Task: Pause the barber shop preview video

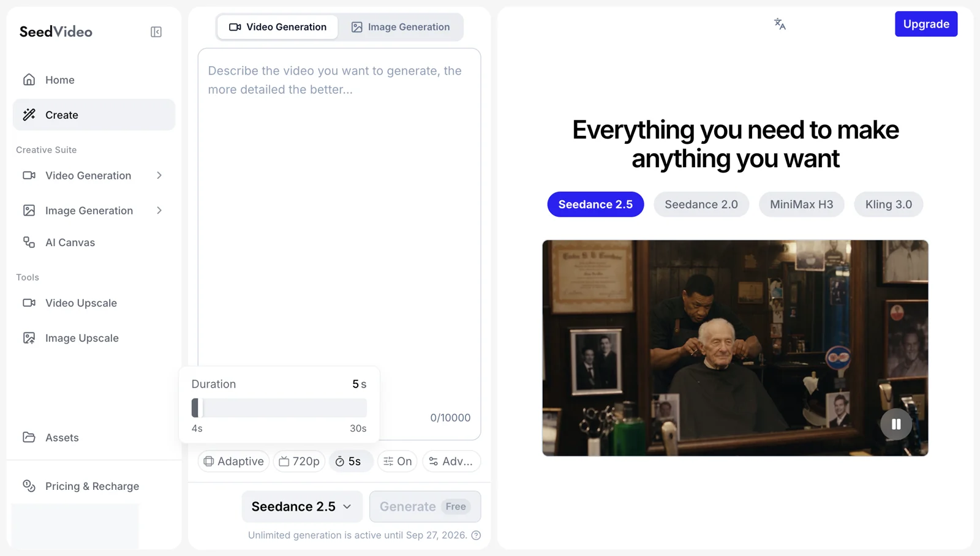Action: pyautogui.click(x=896, y=424)
